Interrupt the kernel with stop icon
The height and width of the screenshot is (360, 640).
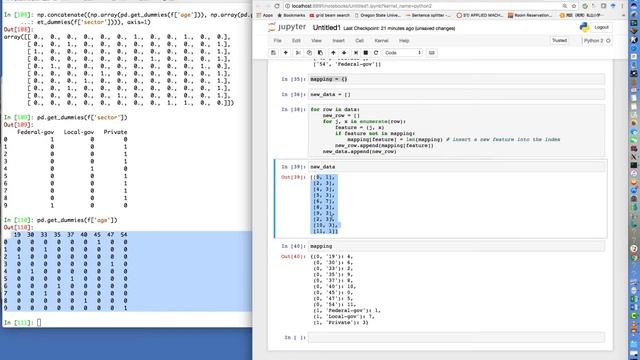coord(366,53)
